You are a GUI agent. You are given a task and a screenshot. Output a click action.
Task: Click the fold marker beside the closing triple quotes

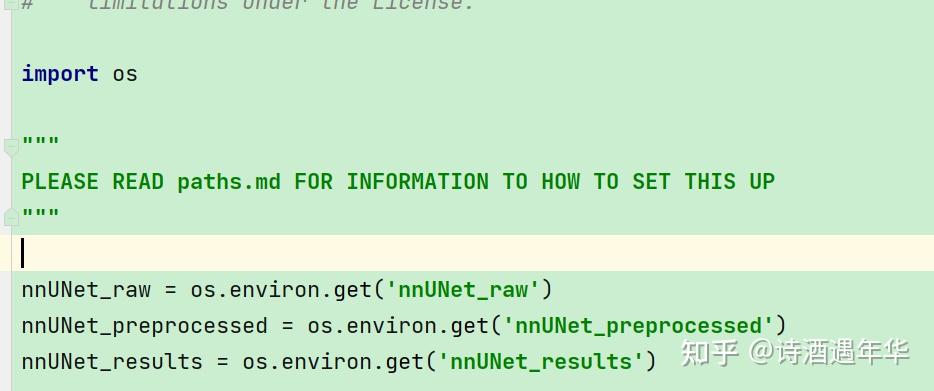[11, 217]
